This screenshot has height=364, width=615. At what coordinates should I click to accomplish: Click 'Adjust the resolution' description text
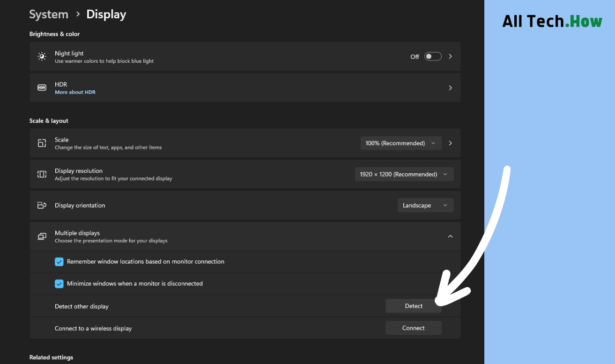113,178
